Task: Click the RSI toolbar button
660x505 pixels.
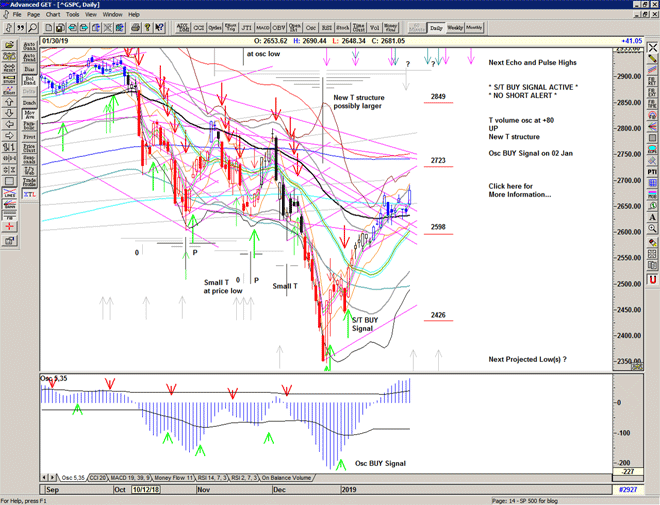Action: [327, 28]
